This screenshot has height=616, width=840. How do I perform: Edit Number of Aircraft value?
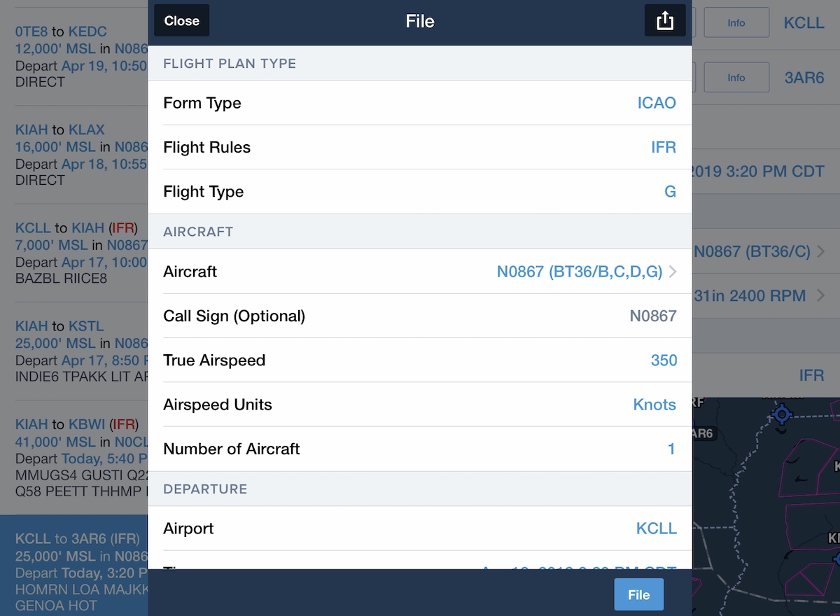click(420, 449)
